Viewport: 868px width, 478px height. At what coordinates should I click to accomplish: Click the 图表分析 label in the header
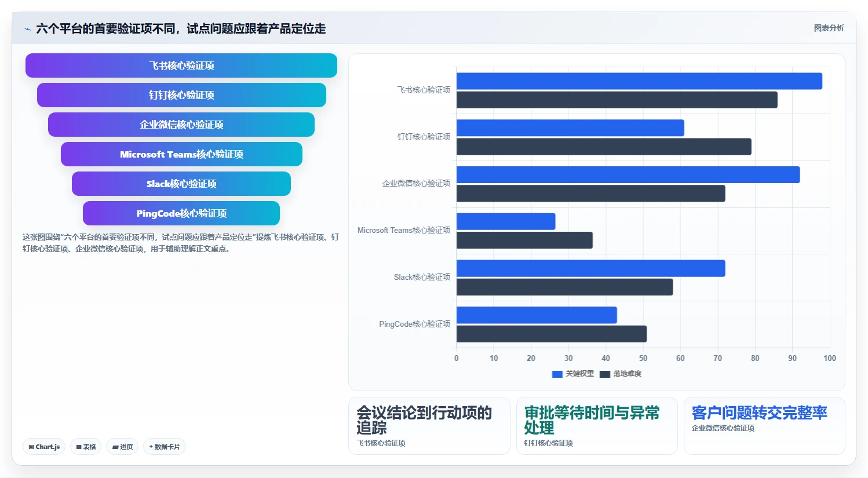(x=829, y=28)
